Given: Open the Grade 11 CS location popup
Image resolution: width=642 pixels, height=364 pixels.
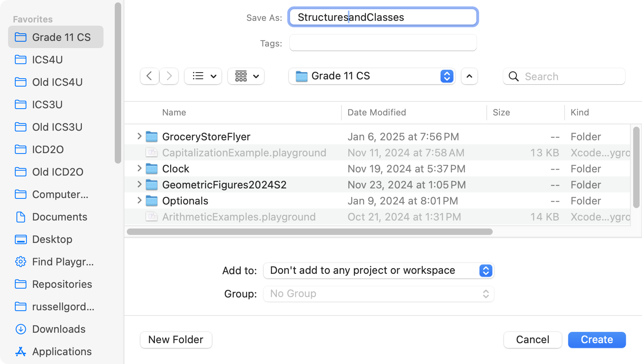Looking at the screenshot, I should click(x=372, y=76).
